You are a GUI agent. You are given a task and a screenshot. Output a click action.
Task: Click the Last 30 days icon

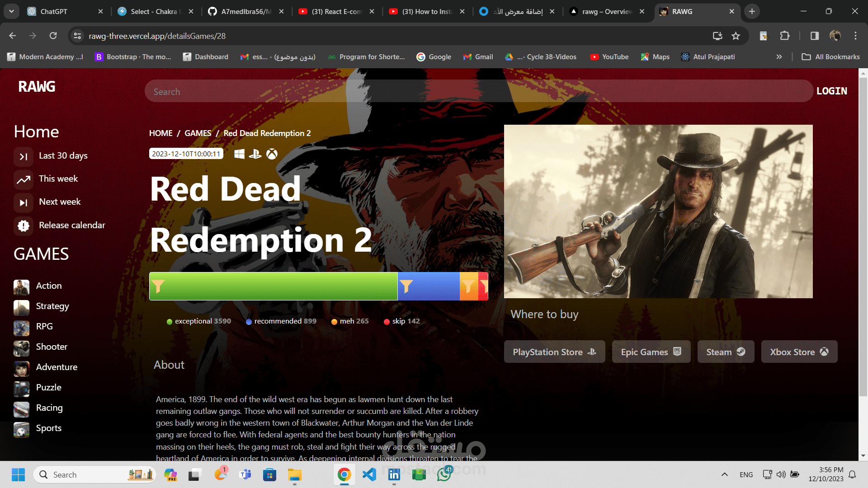click(24, 156)
